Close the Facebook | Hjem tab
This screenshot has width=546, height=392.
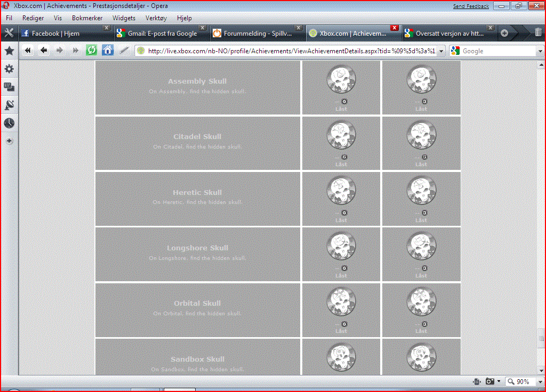tap(107, 28)
